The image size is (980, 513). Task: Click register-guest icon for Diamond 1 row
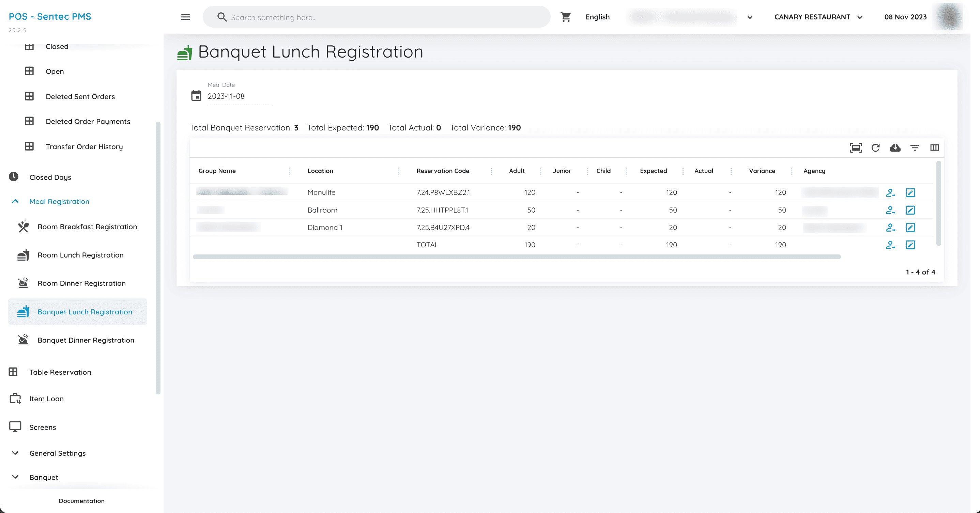(890, 228)
